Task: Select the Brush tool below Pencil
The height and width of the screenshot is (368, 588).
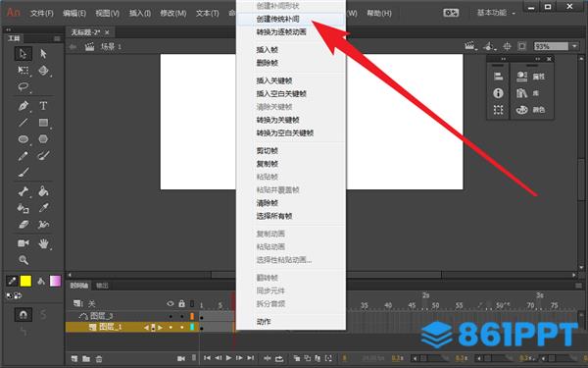Action: 24,173
